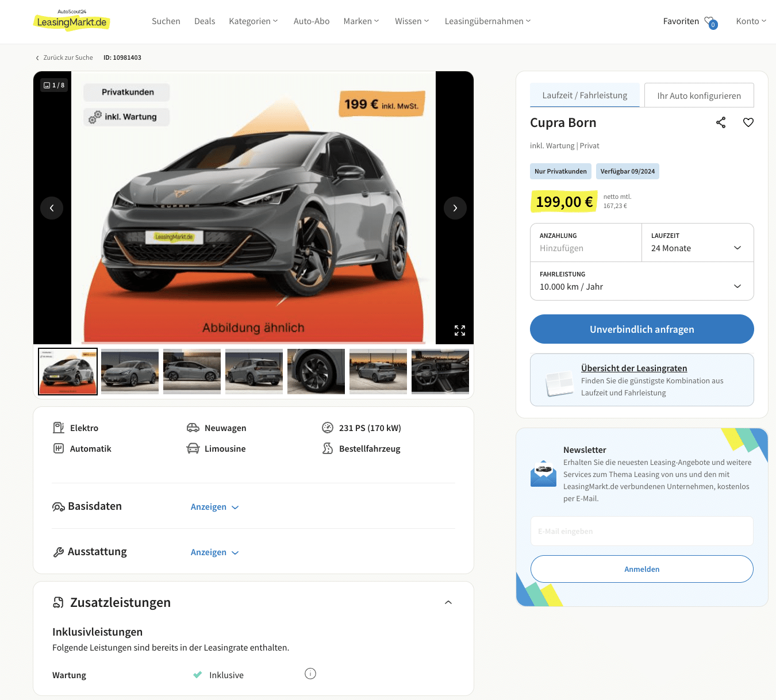This screenshot has width=776, height=700.
Task: Click the Automatik gearbox icon
Action: (x=59, y=448)
